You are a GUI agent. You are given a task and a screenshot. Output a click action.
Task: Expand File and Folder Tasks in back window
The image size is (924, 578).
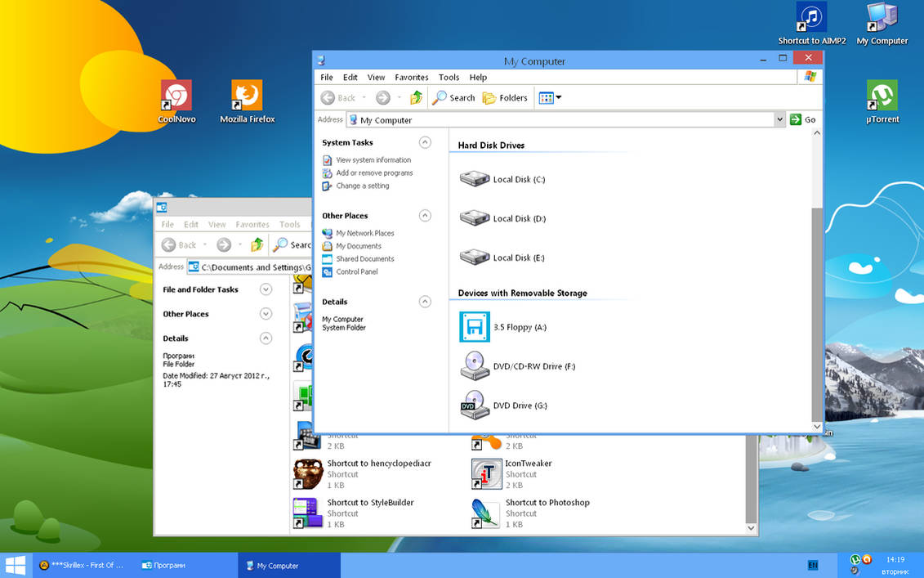coord(266,289)
